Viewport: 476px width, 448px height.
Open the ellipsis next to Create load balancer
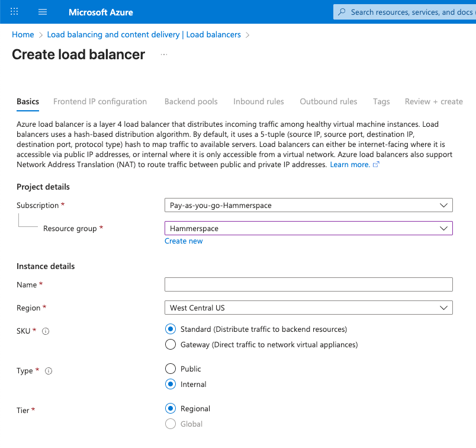pyautogui.click(x=164, y=55)
